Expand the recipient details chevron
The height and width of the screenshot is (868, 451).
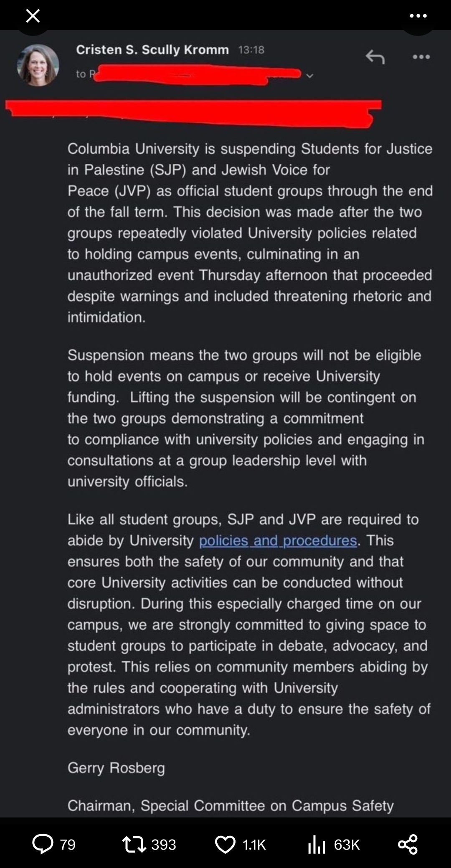pos(309,76)
